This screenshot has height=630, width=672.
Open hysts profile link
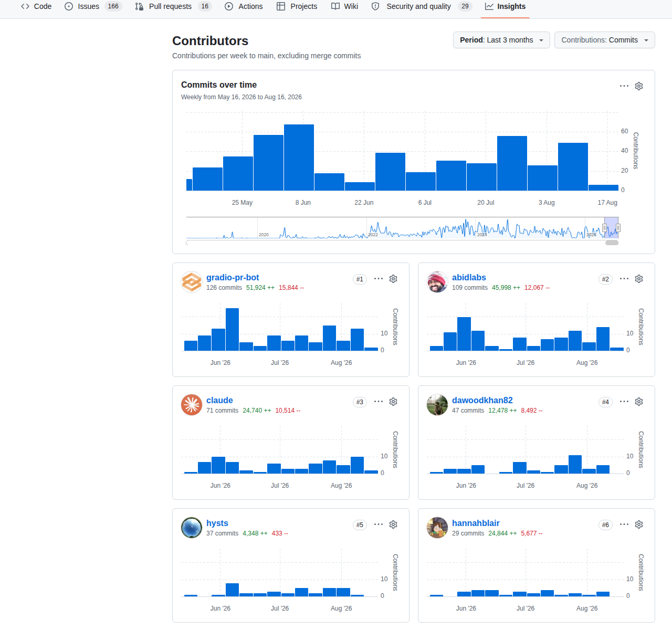(217, 523)
